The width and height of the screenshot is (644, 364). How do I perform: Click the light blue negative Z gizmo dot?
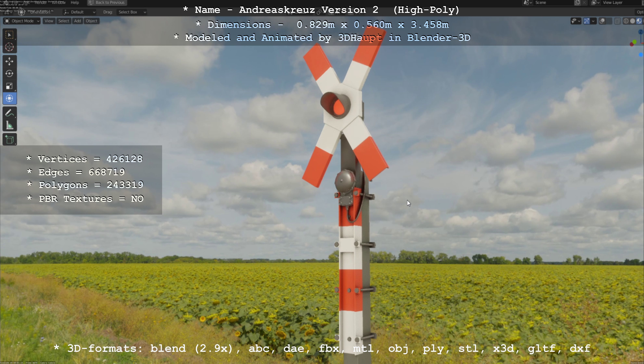(x=641, y=54)
